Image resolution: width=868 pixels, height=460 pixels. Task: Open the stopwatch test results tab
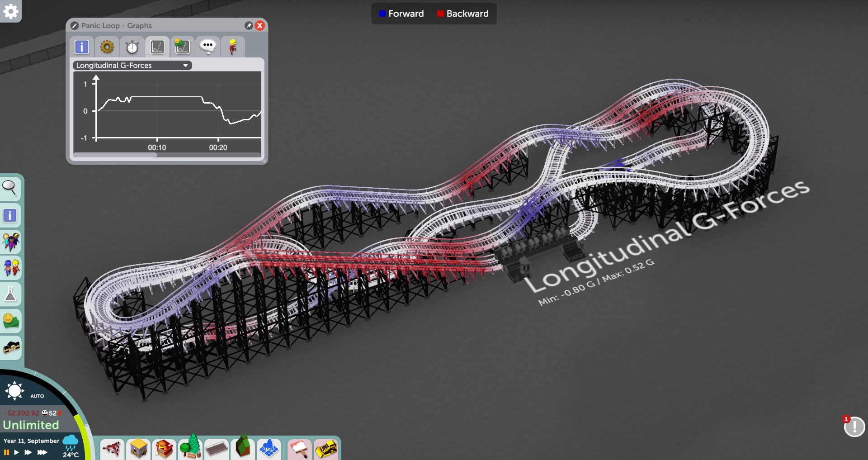click(132, 47)
